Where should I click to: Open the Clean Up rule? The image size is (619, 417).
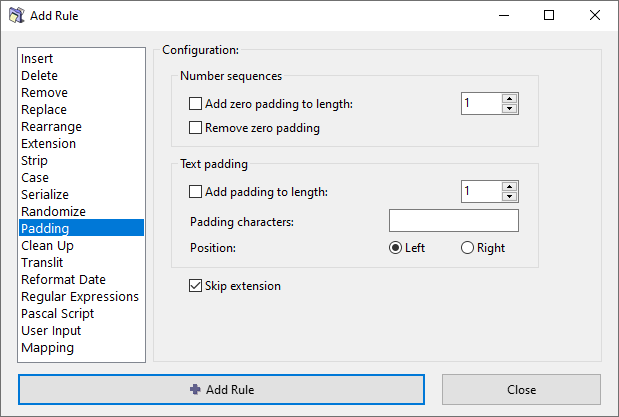pos(81,245)
